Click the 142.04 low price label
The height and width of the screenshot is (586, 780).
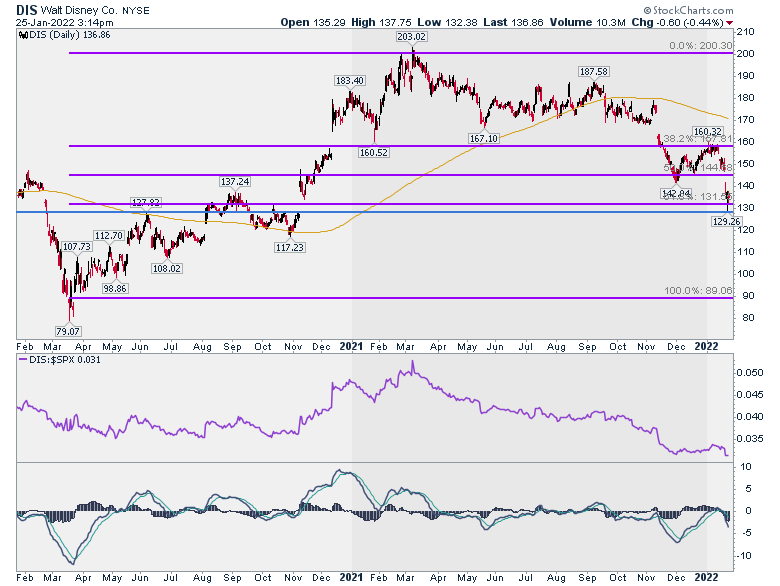point(676,193)
